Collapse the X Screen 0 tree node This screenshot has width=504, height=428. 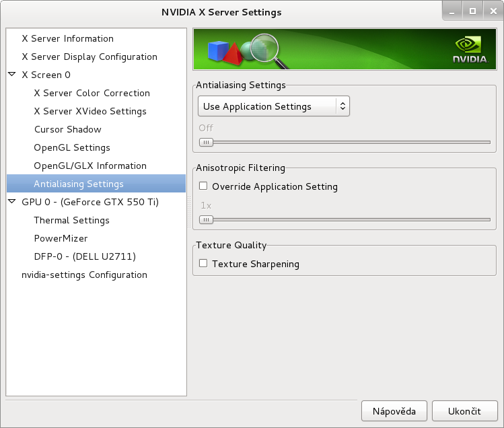12,75
